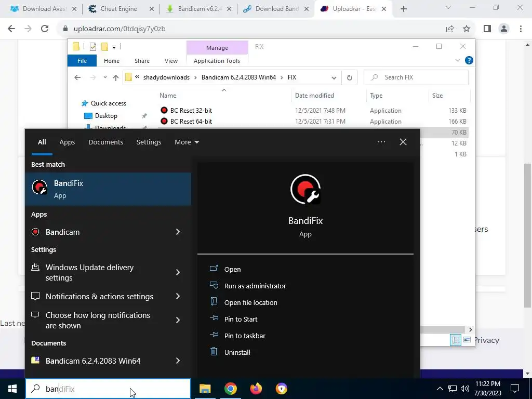
Task: Expand the More filter dropdown
Action: (x=187, y=142)
